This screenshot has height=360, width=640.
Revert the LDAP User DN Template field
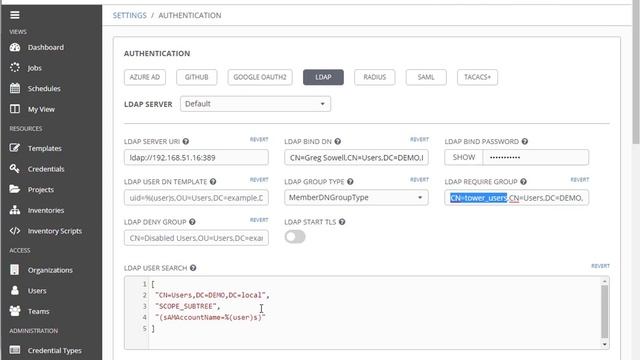(259, 180)
